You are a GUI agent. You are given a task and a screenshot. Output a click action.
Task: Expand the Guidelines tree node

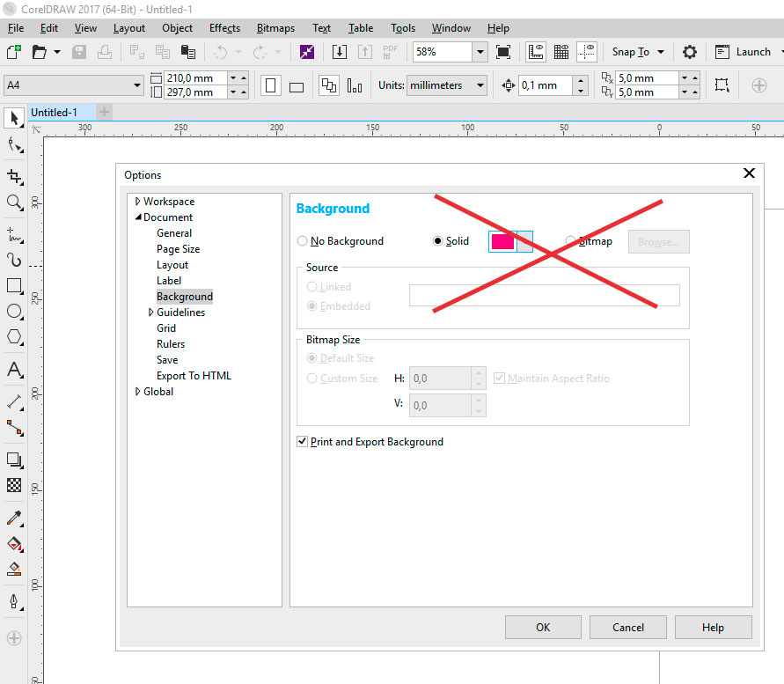(150, 313)
